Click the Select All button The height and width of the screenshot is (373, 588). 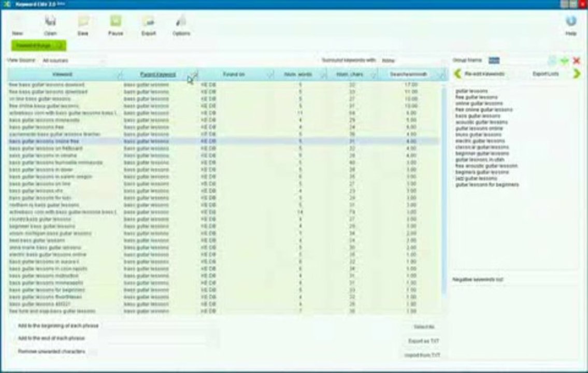(x=424, y=327)
